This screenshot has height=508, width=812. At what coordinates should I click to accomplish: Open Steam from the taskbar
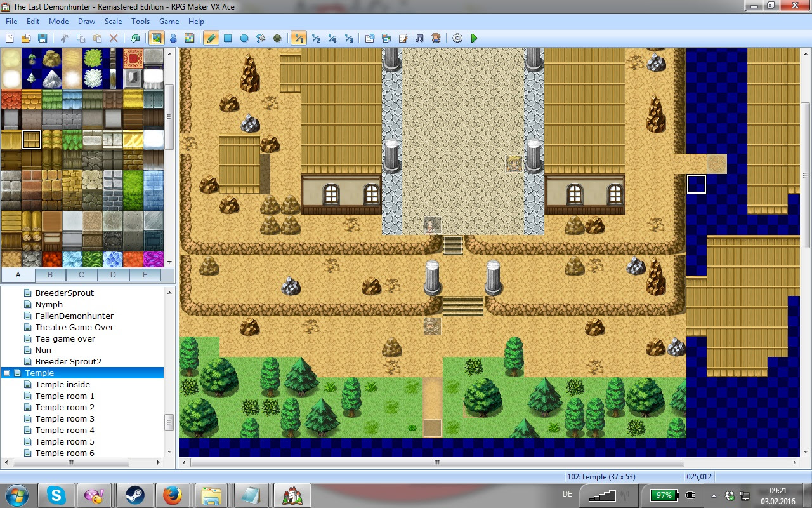[134, 495]
